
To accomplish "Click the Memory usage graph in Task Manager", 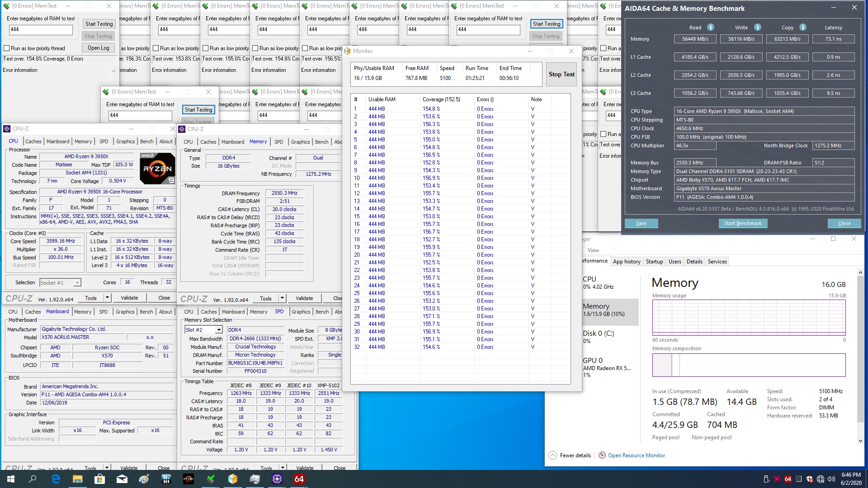I will point(749,317).
